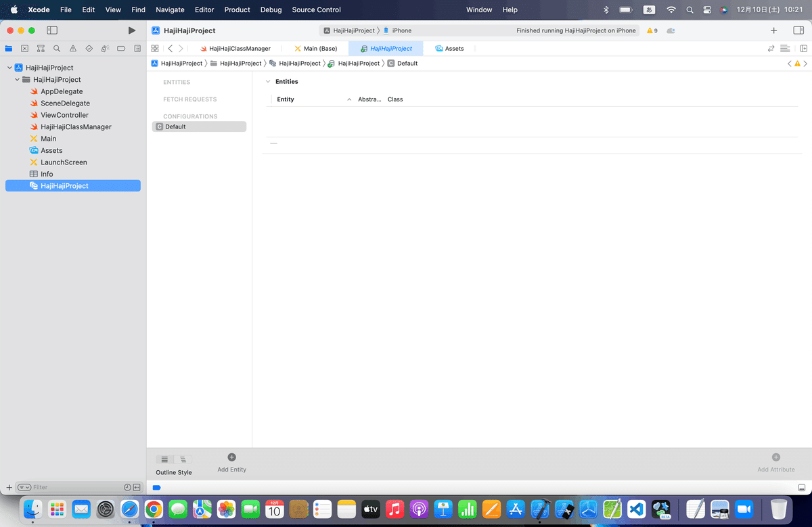Screen dimensions: 812x527
Task: Open the Project navigator folder icon
Action: pyautogui.click(x=9, y=49)
